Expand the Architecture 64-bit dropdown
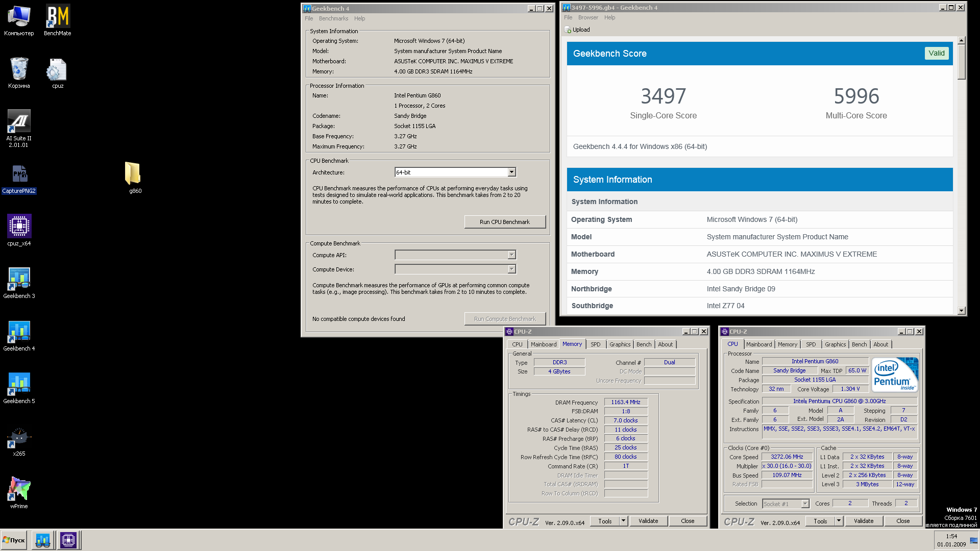980x551 pixels. (x=511, y=172)
